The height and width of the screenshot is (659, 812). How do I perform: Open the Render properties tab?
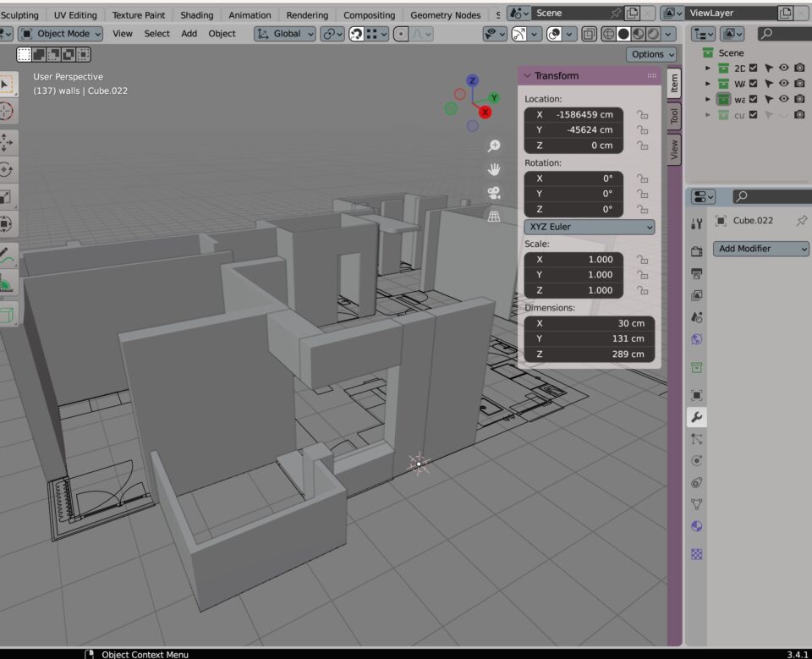[x=697, y=251]
